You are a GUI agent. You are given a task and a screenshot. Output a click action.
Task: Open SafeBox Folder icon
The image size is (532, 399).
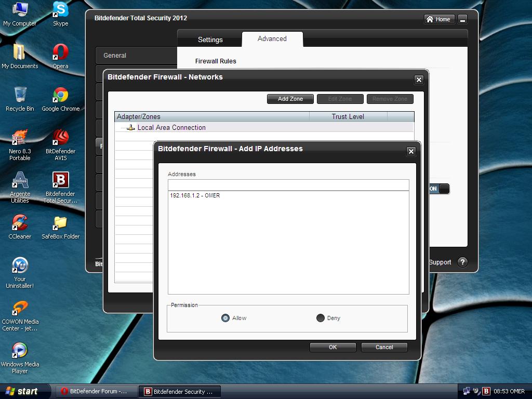point(60,227)
